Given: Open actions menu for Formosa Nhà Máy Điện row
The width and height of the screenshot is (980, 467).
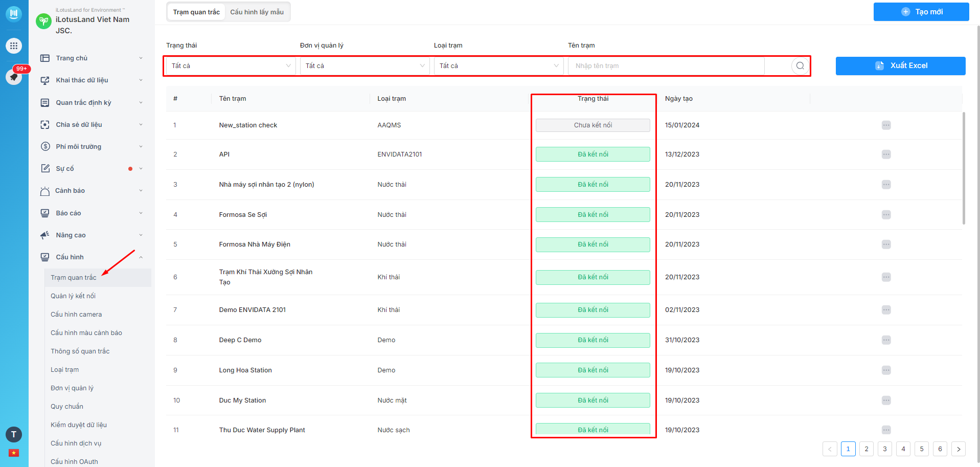Looking at the screenshot, I should [886, 244].
